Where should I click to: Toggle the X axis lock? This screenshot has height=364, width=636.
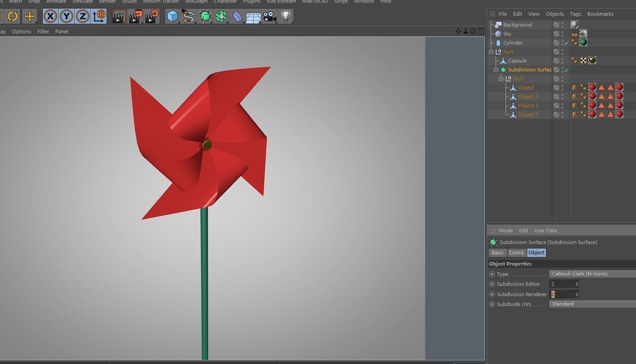click(x=50, y=17)
